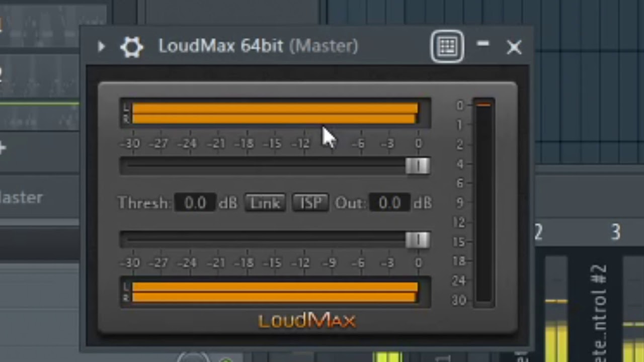This screenshot has height=362, width=644.
Task: Click -9 mark on output scale
Action: click(x=329, y=263)
